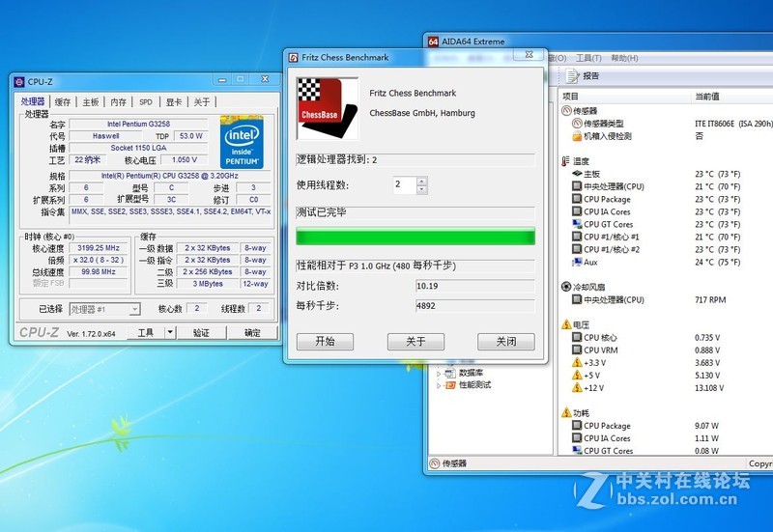
Task: Click the CPU VRM voltage icon
Action: pos(577,350)
